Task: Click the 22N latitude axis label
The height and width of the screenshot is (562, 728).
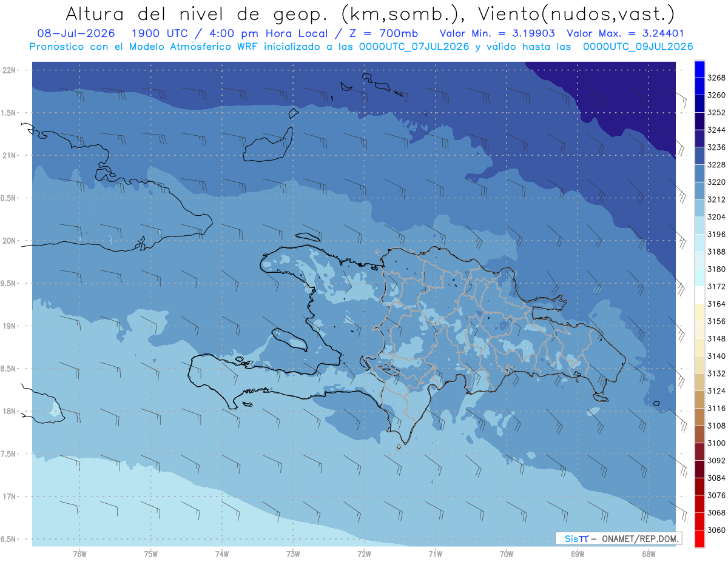Action: tap(10, 70)
